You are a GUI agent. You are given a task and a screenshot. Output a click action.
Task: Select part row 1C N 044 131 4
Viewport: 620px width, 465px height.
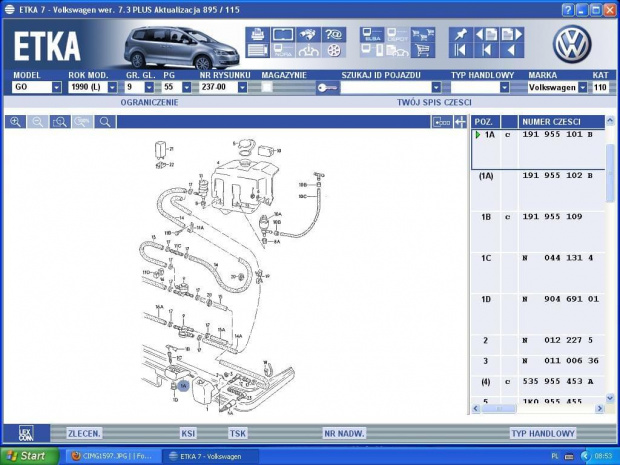[538, 273]
